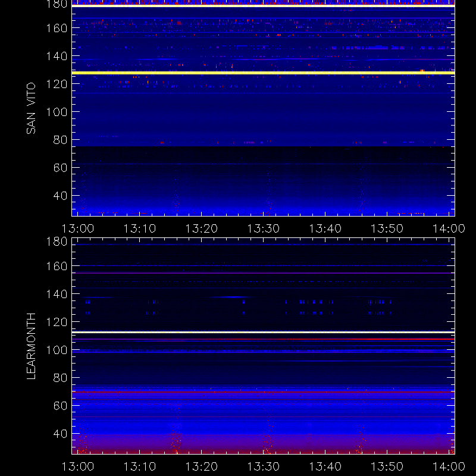Click the red line near 107 in Learmonth
The image size is (476, 476).
[263, 339]
